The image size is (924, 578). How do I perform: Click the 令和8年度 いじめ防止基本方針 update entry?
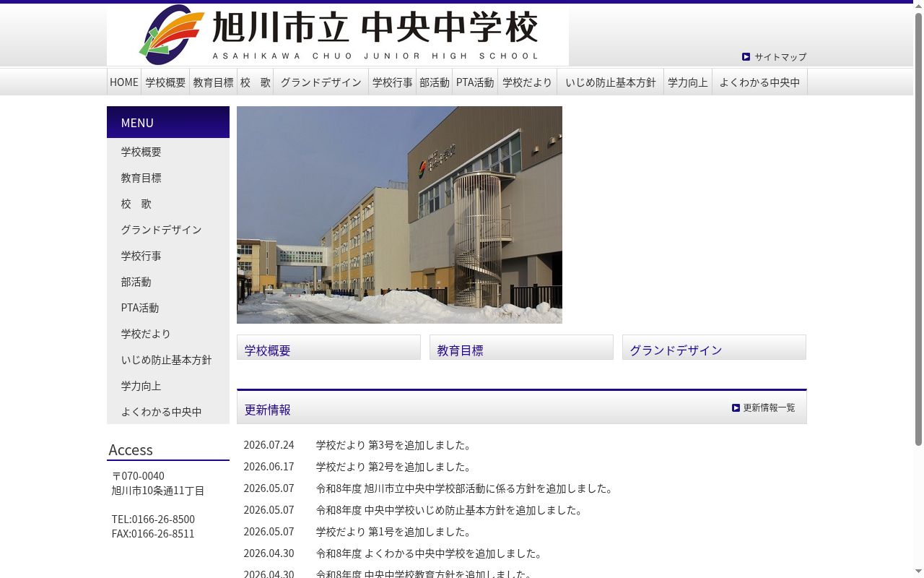[450, 510]
